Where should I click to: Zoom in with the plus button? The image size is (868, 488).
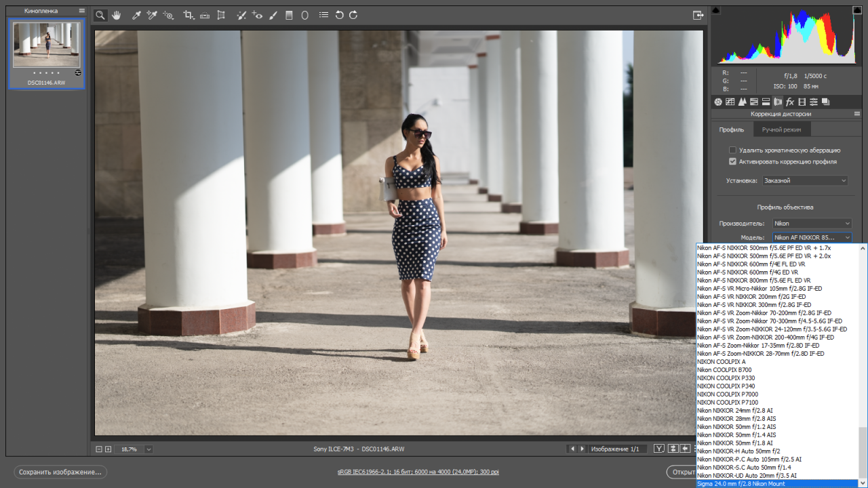[108, 449]
